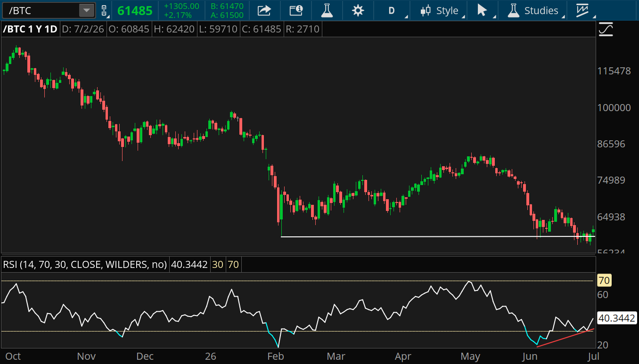Open the Patterns chart icon menu

583,10
